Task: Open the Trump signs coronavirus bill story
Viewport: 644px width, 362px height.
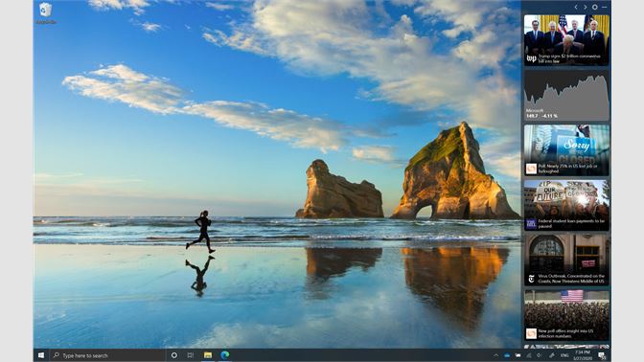Action: pos(566,40)
